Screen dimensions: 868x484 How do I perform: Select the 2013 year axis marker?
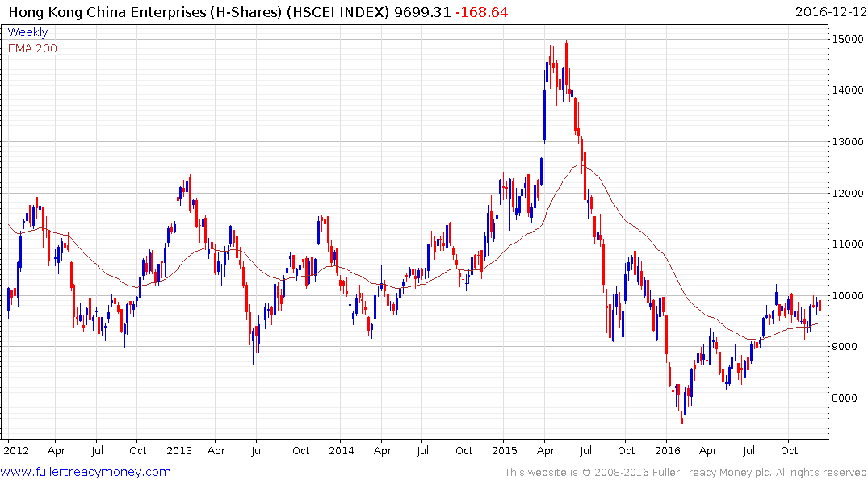coord(178,451)
